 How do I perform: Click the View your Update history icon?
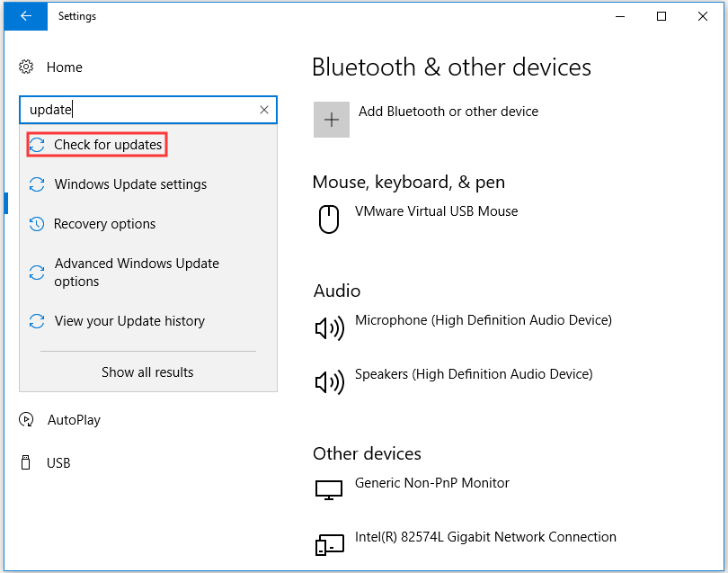click(x=37, y=321)
